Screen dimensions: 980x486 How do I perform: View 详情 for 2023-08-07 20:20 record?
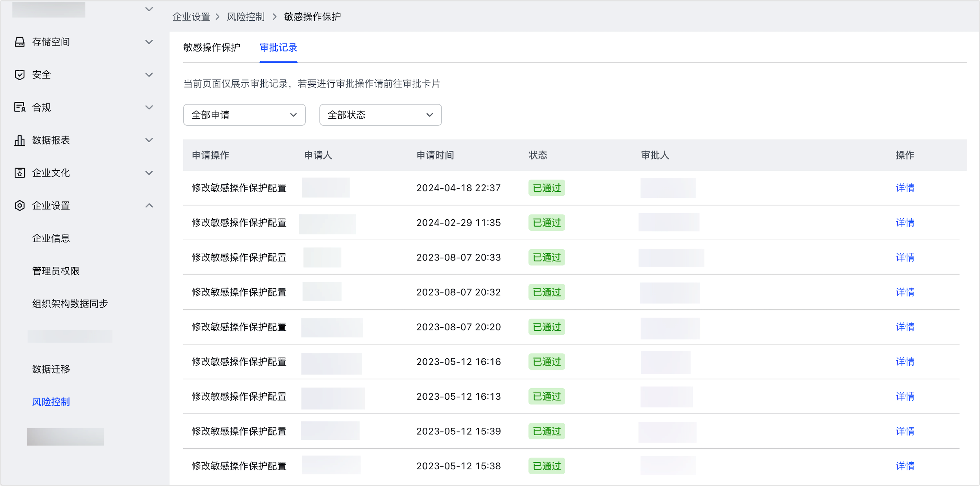(x=905, y=327)
